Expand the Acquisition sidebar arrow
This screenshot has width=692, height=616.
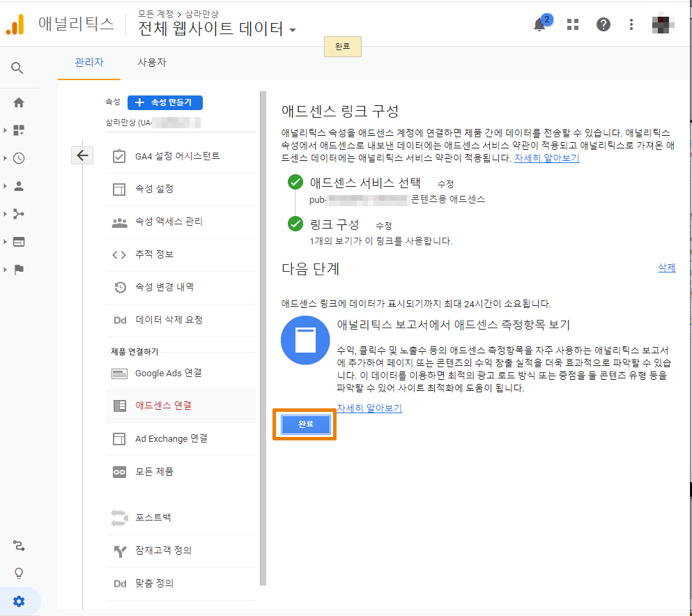coord(5,213)
